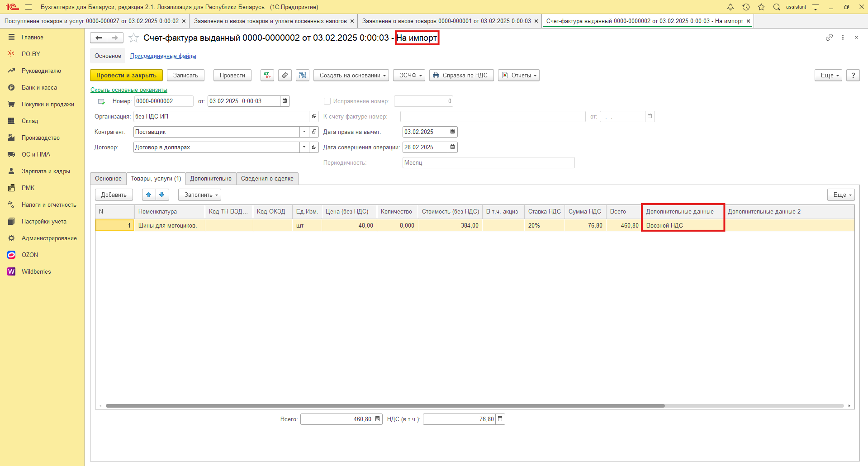Toggle the Исправление номер checkbox

click(x=327, y=101)
